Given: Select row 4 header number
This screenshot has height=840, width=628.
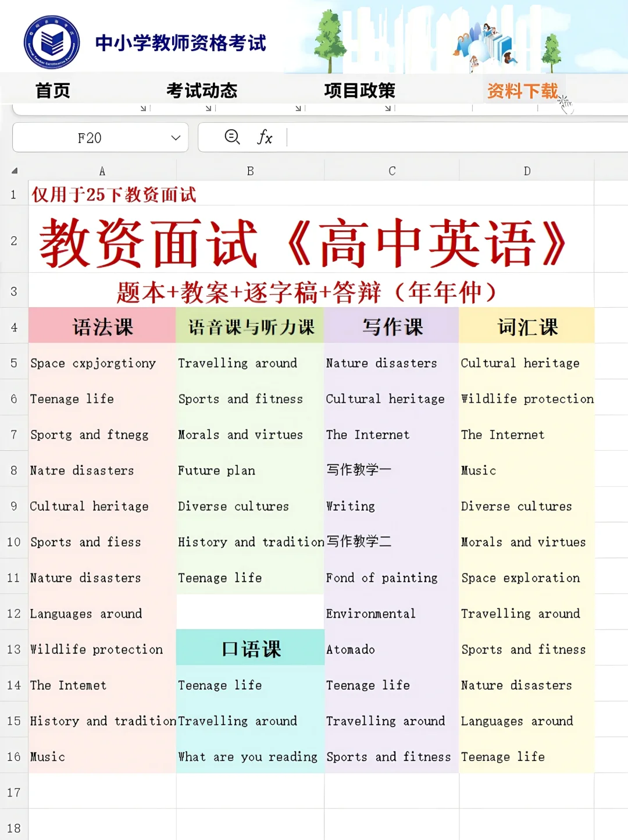Looking at the screenshot, I should (13, 327).
